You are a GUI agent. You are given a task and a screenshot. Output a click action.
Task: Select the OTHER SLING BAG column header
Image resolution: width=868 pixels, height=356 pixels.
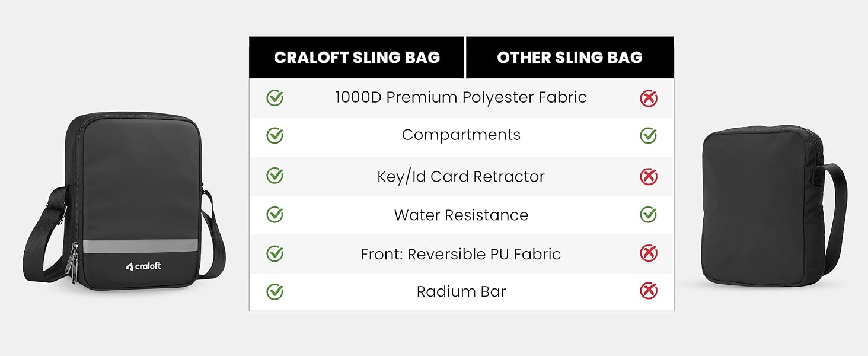click(x=570, y=58)
